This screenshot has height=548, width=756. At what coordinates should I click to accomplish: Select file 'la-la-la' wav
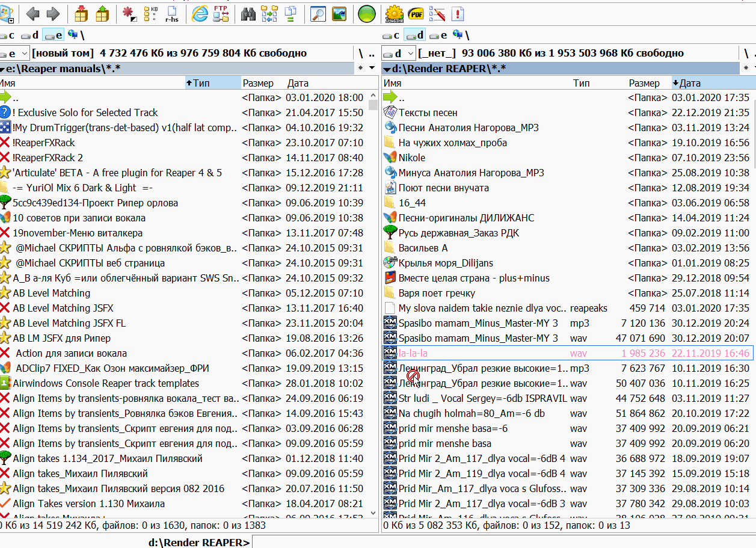567,353
